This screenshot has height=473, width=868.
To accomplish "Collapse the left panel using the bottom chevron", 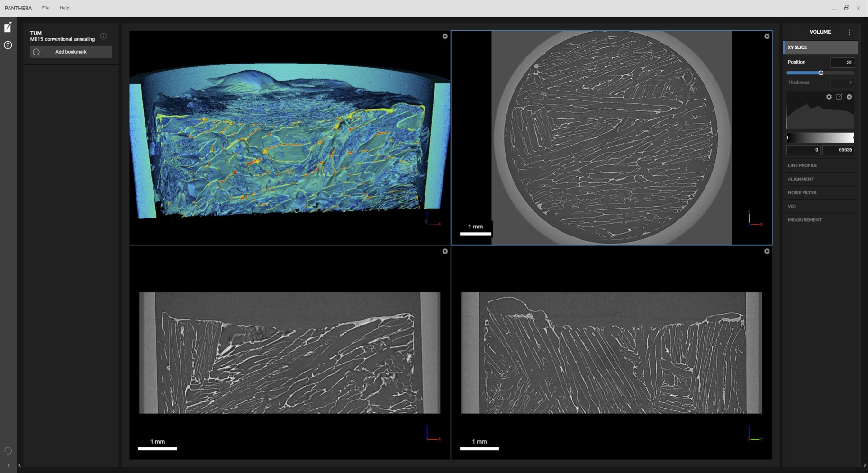I will coord(20,465).
